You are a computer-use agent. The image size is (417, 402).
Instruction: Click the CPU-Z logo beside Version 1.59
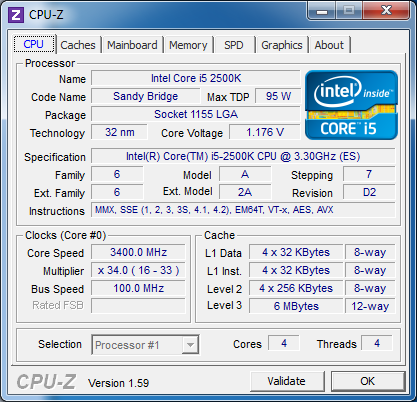click(x=46, y=382)
